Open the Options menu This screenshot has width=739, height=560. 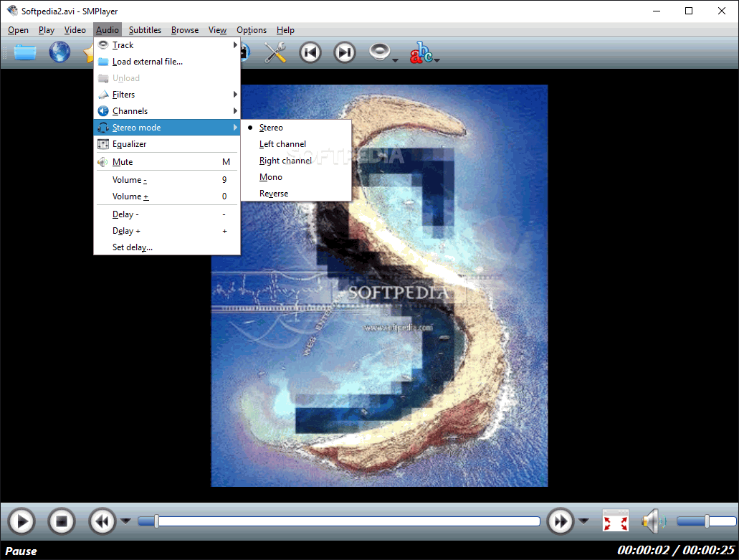point(251,30)
